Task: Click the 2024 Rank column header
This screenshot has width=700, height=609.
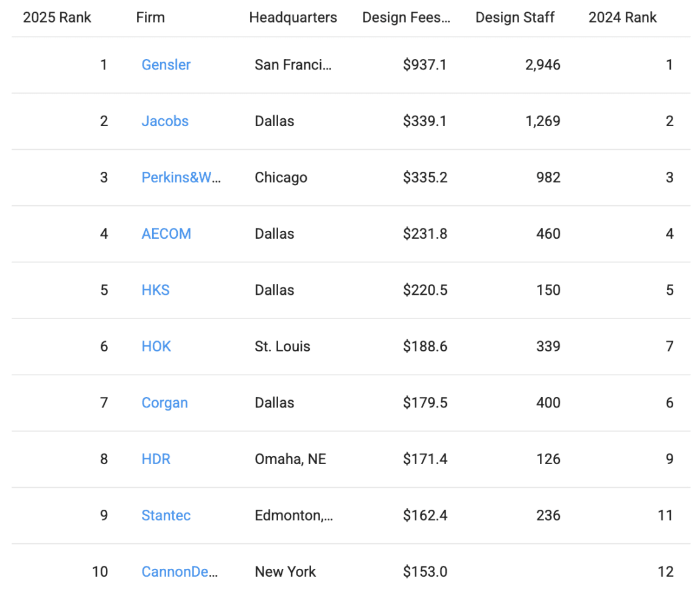Action: tap(622, 18)
